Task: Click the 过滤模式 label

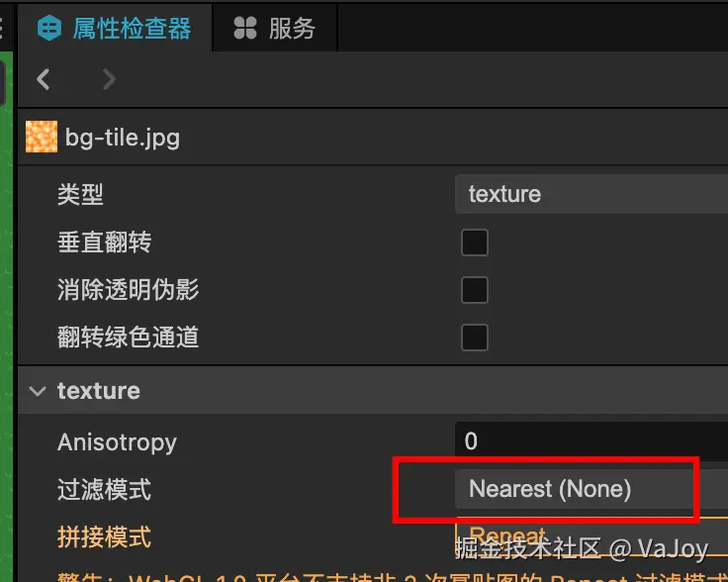Action: [105, 490]
